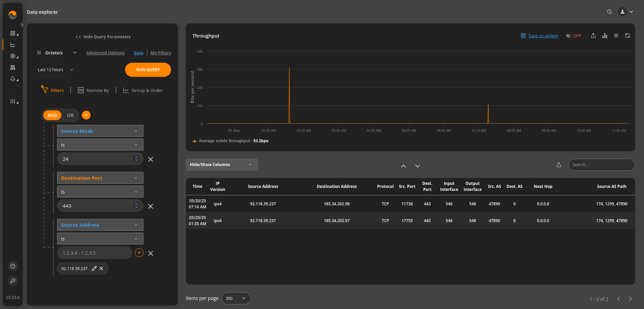The image size is (644, 309).
Task: Edit the 92.118.39.237 address chip
Action: click(94, 268)
